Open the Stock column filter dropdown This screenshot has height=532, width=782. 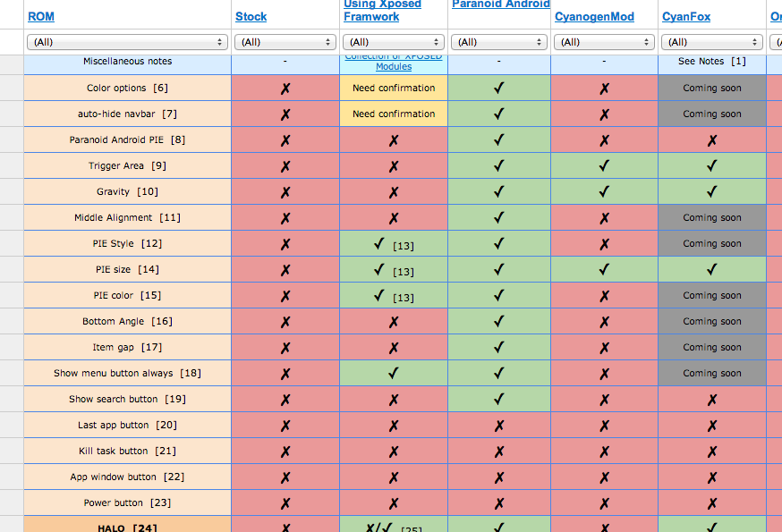pyautogui.click(x=285, y=42)
